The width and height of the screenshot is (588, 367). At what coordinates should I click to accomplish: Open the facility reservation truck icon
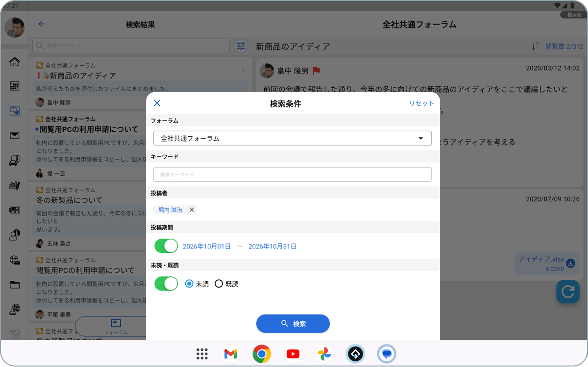(15, 161)
